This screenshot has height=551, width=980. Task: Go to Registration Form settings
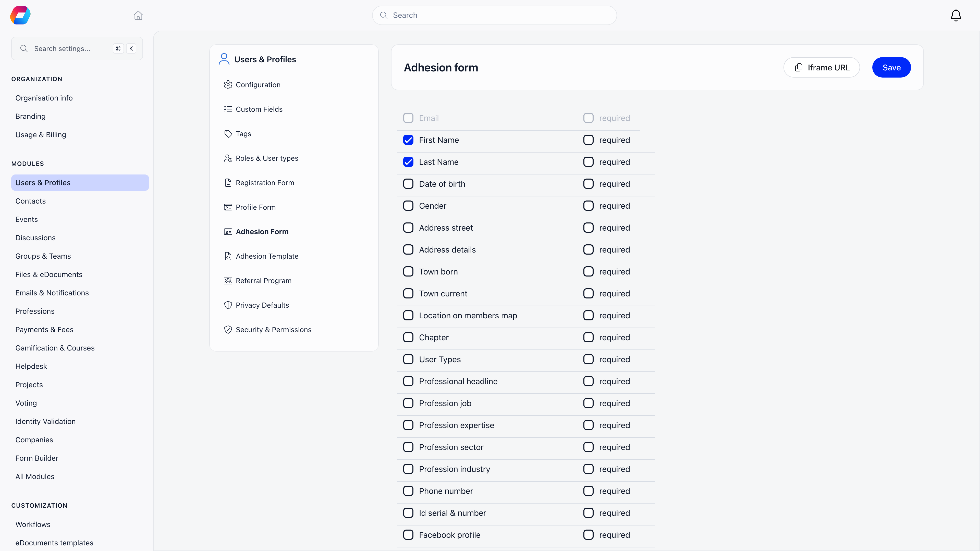coord(265,183)
